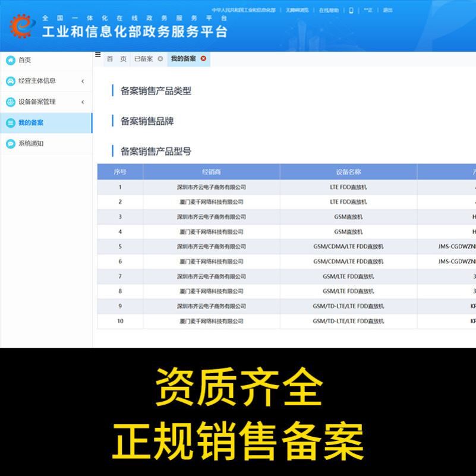Click the 设备名称 column header
The width and height of the screenshot is (476, 476).
click(x=348, y=172)
